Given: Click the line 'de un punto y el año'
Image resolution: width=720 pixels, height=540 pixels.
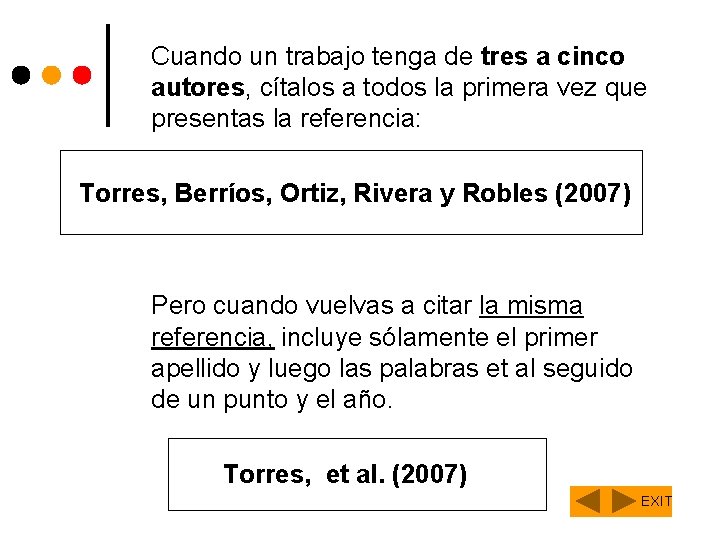Looking at the screenshot, I should point(272,400).
